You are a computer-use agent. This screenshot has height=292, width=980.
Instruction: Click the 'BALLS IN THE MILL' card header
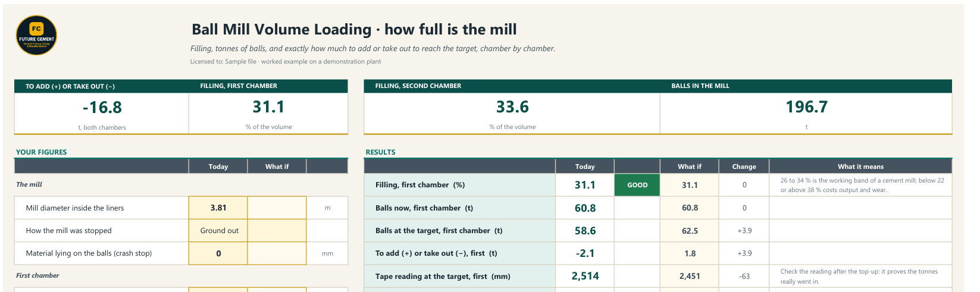[x=700, y=86]
